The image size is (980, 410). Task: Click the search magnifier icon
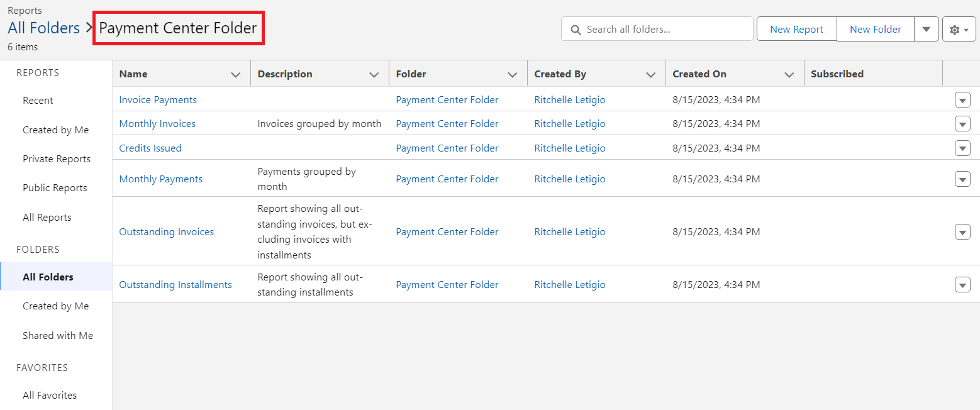coord(575,30)
